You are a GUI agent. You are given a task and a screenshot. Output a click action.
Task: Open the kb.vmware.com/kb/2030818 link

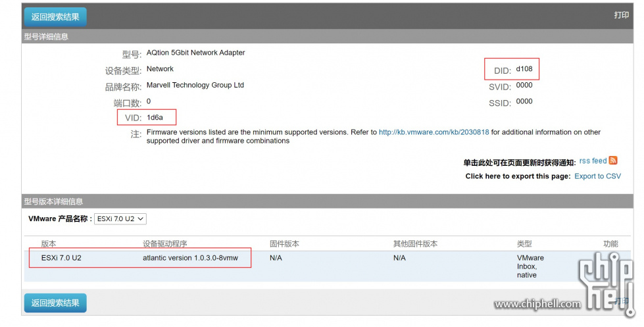433,132
